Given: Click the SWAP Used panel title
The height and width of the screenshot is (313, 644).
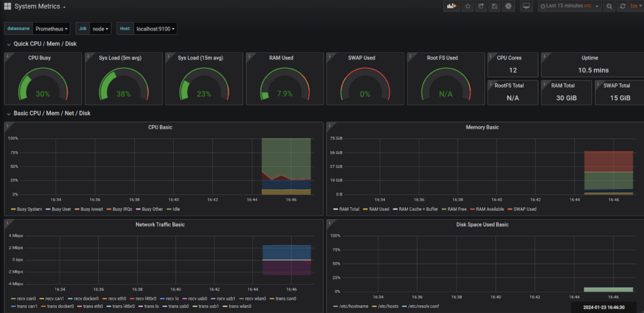Looking at the screenshot, I should click(x=361, y=58).
